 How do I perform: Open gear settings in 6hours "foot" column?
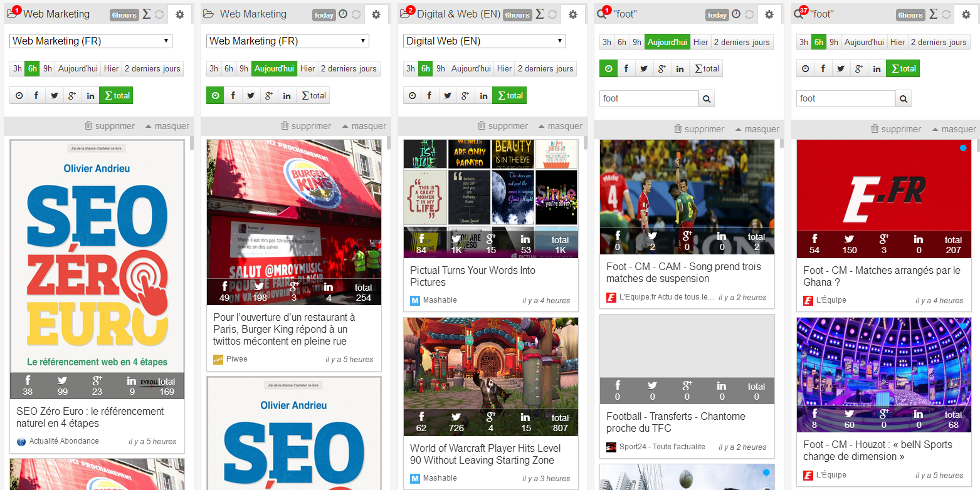coord(966,14)
